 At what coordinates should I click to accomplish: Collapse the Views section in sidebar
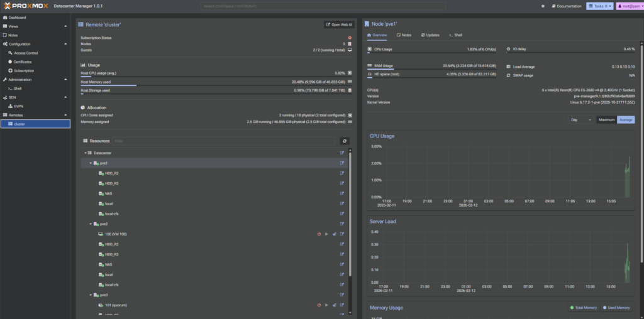tap(65, 26)
